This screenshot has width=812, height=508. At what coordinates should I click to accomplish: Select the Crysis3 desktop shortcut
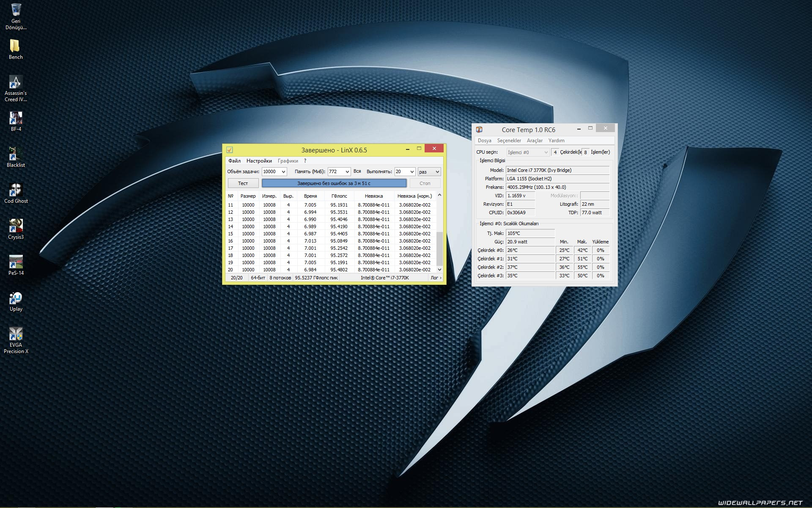tap(16, 229)
